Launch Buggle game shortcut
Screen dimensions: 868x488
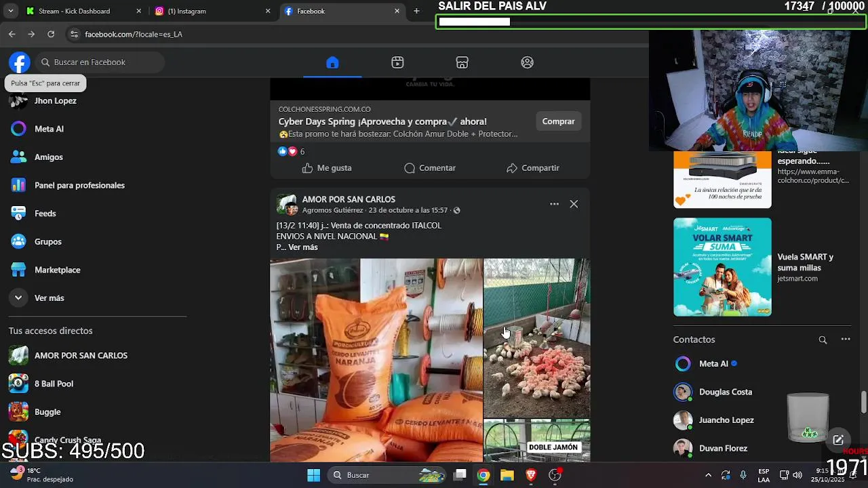pyautogui.click(x=47, y=412)
